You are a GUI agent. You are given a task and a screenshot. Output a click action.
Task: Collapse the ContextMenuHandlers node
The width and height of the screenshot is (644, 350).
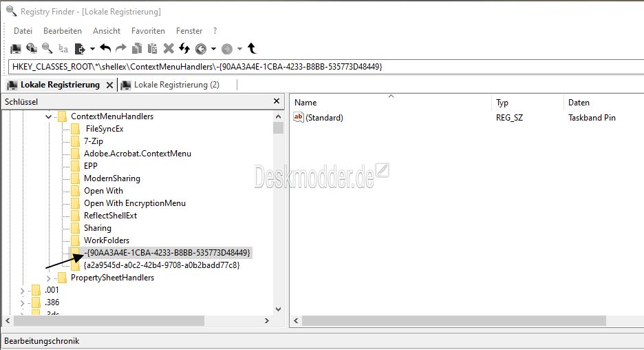(48, 117)
